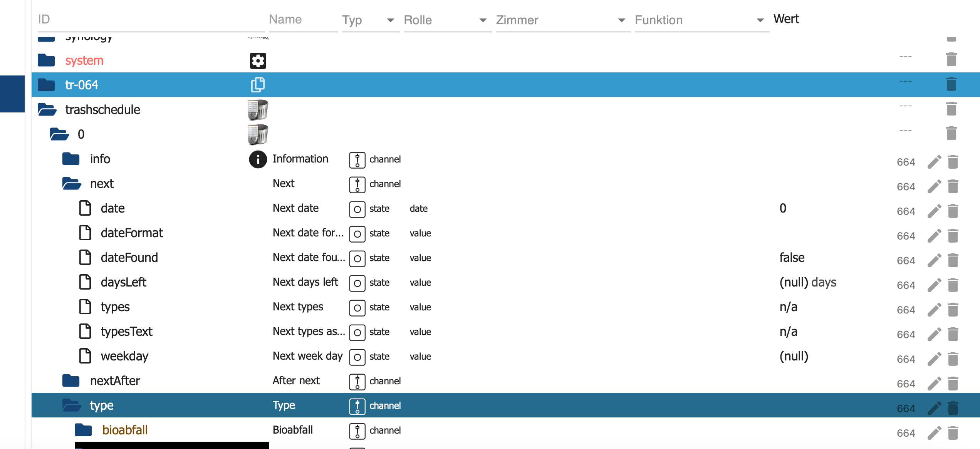Click the ID filter input field
The width and height of the screenshot is (980, 449).
tap(150, 19)
